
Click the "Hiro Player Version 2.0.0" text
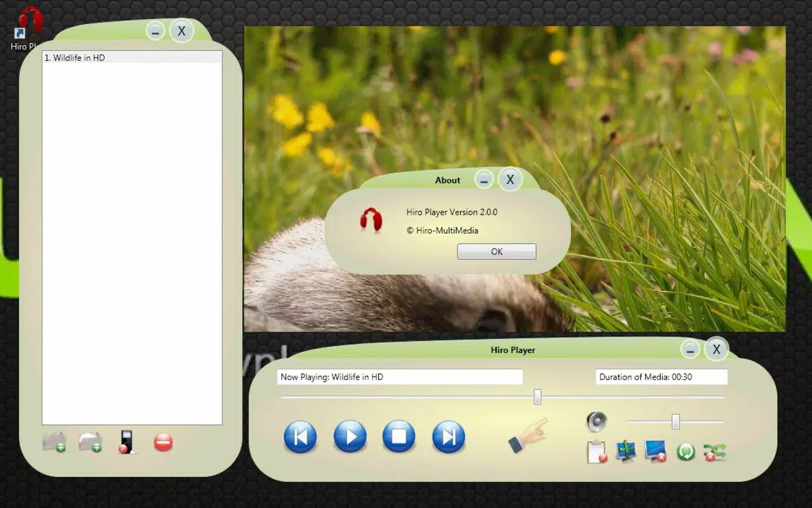click(452, 212)
